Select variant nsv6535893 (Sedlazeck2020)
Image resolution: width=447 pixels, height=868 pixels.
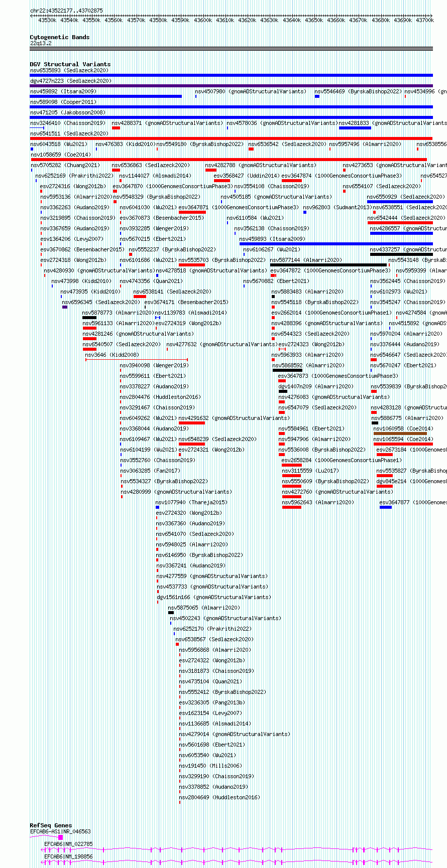tap(70, 70)
